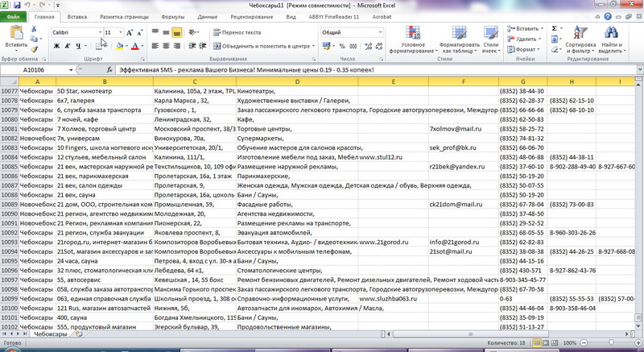Select the Чебоксары sheet tab

tap(50, 334)
